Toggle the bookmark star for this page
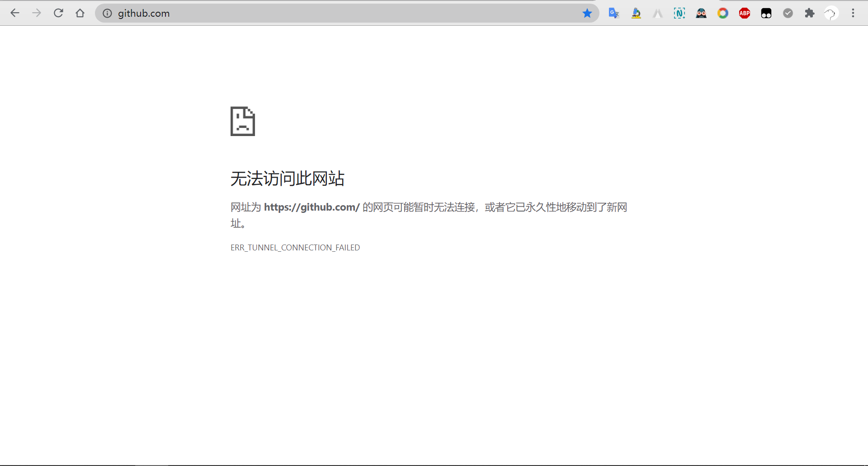868x466 pixels. click(x=587, y=13)
